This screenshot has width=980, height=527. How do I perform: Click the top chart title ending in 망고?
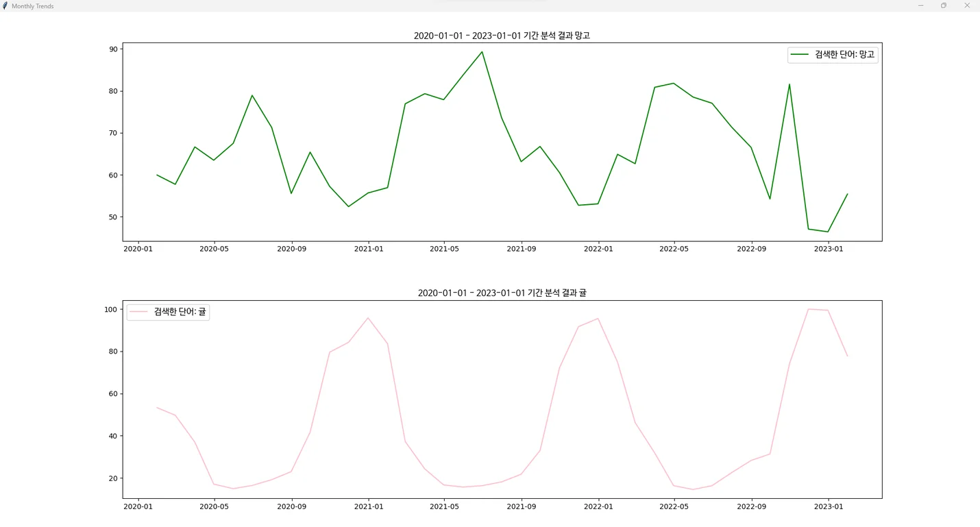[502, 36]
